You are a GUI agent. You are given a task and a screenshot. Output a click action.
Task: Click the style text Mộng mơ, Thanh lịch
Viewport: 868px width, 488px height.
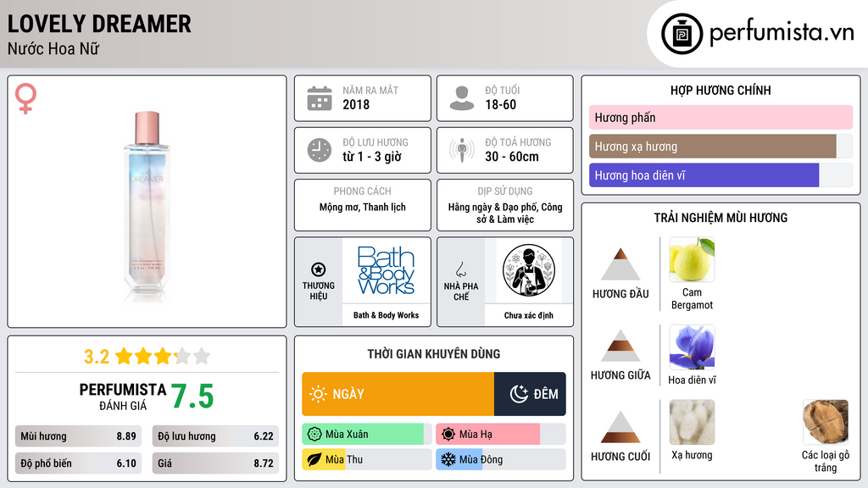pos(363,208)
